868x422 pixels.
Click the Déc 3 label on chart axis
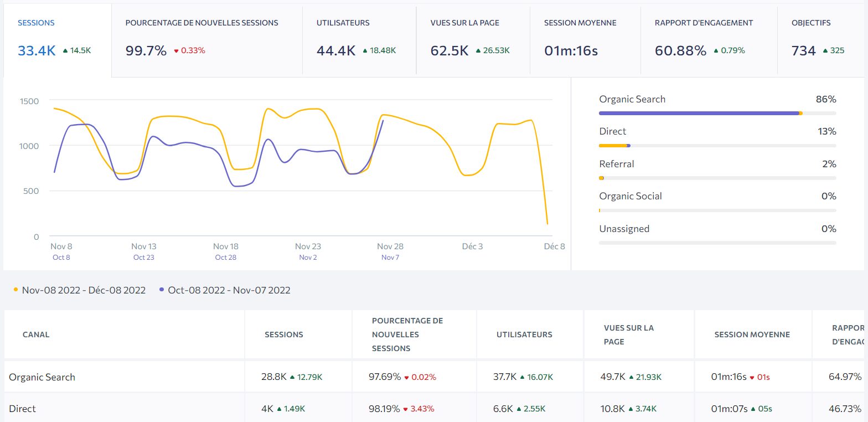(472, 246)
